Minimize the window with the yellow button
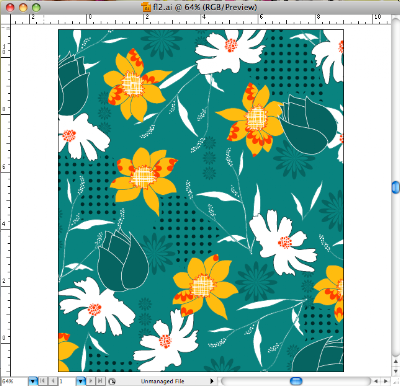The image size is (400, 386). coord(23,7)
